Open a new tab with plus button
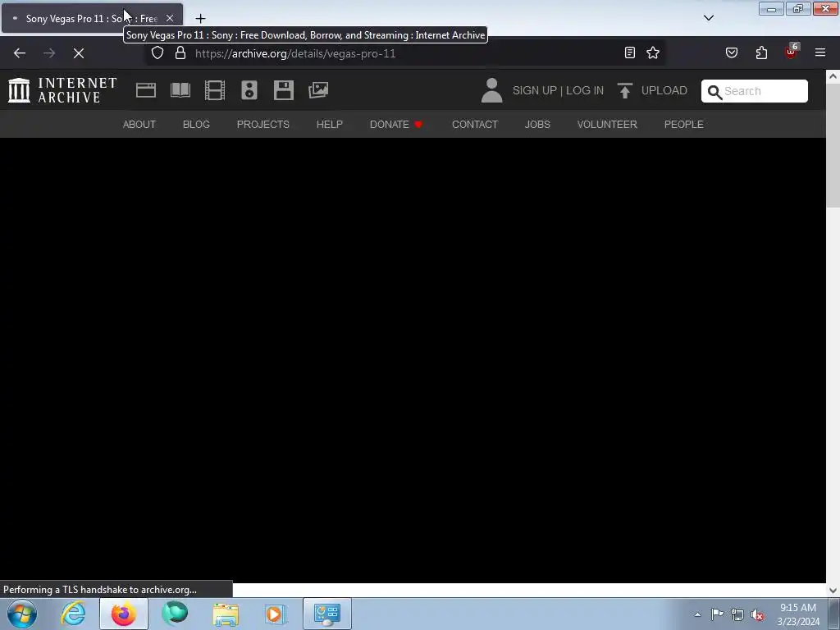This screenshot has height=630, width=840. (200, 19)
